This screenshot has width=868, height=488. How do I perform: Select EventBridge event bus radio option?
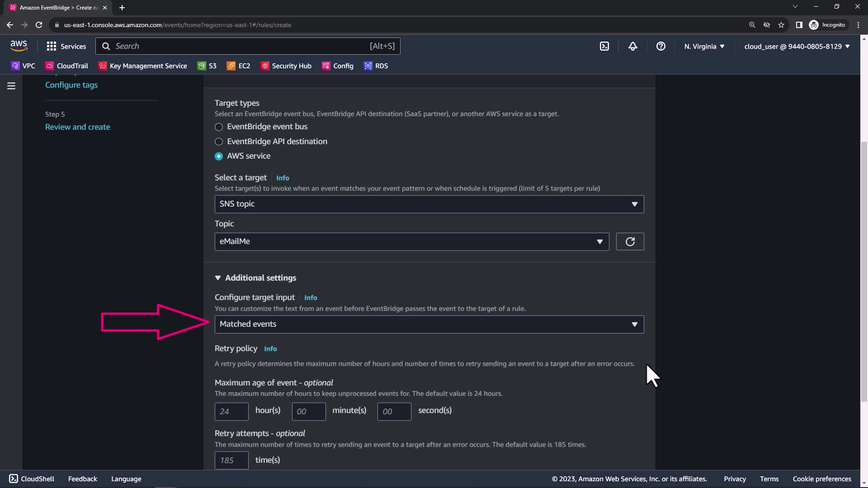coord(219,127)
